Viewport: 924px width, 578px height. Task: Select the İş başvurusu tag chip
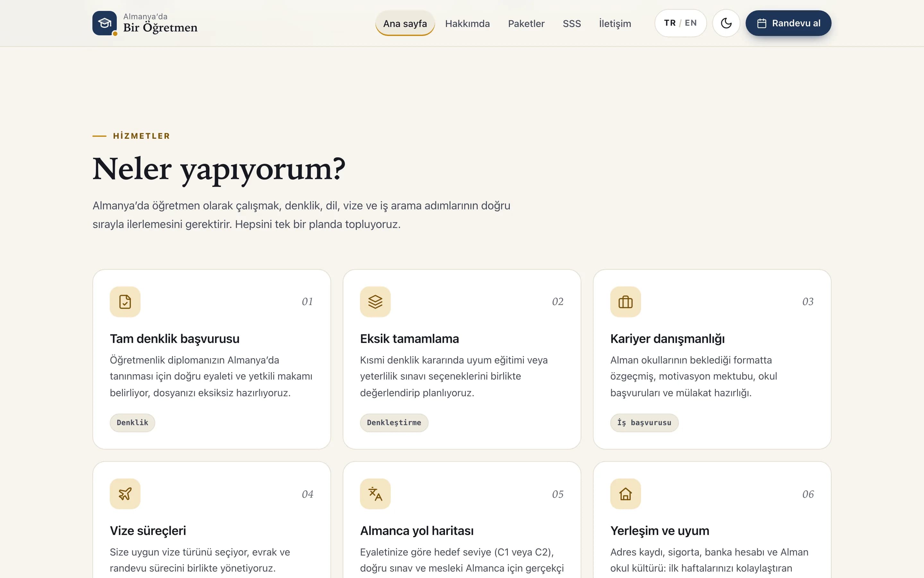coord(644,423)
